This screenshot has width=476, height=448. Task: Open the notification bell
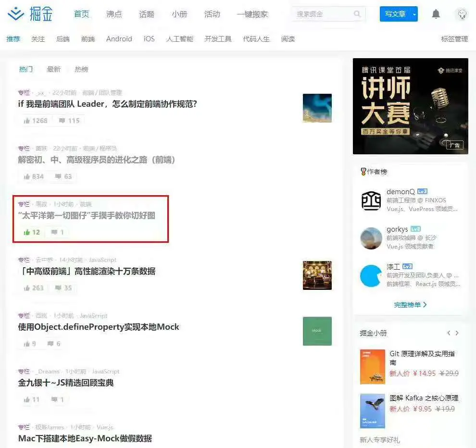436,14
